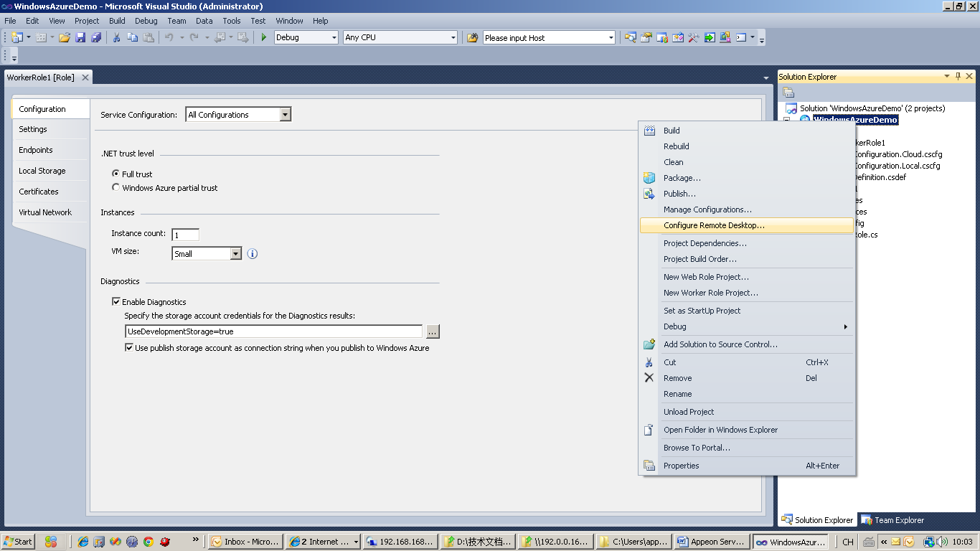
Task: Open New Project dropdown arrow
Action: tap(28, 37)
